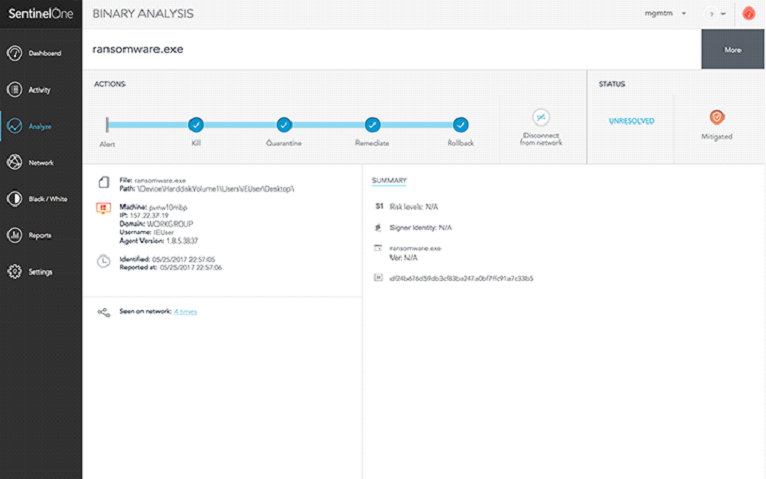Screen dimensions: 766x479
Task: Toggle the Quarantine action checkmark
Action: click(284, 125)
